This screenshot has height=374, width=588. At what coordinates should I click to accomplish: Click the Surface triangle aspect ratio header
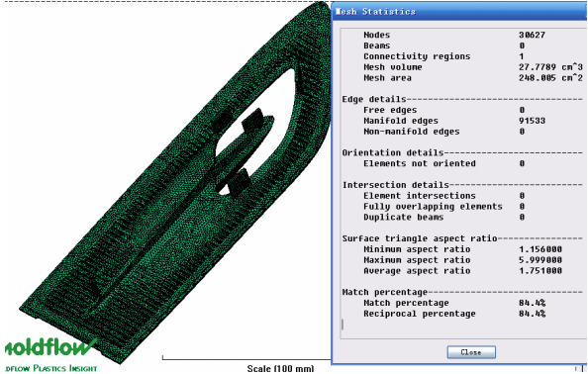[420, 238]
